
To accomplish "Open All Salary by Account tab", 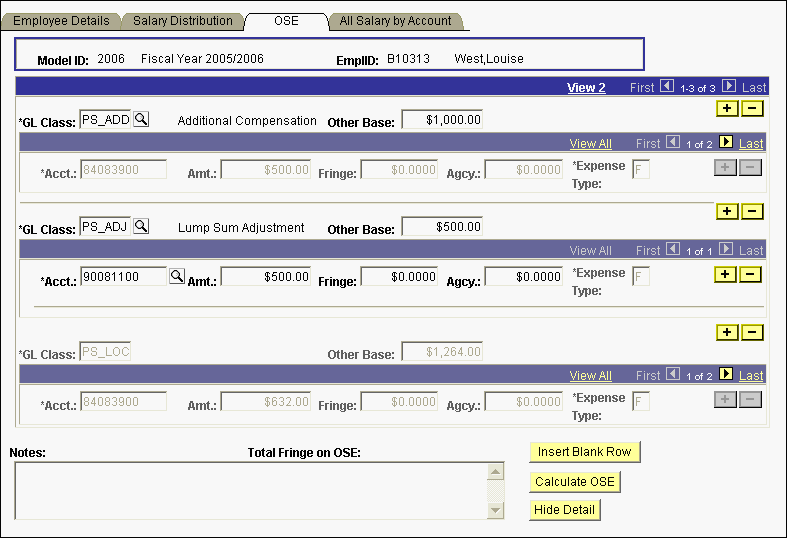I will [395, 21].
